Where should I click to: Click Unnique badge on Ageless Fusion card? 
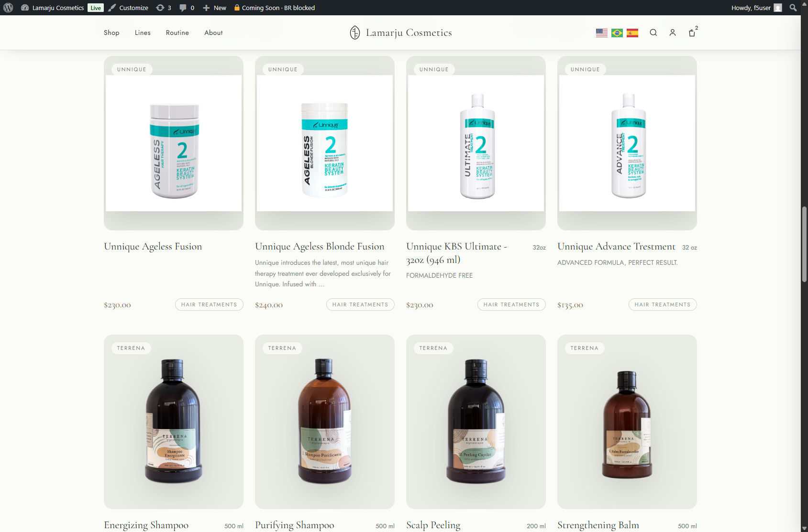pos(132,69)
